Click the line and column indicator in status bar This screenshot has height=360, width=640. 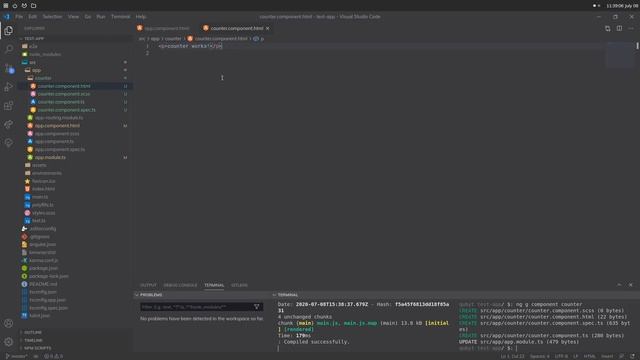point(512,356)
